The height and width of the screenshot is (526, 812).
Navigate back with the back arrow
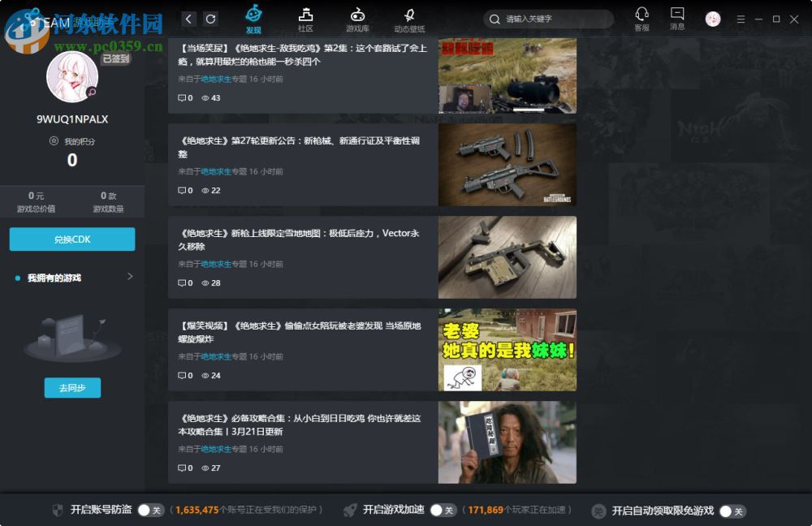[188, 18]
